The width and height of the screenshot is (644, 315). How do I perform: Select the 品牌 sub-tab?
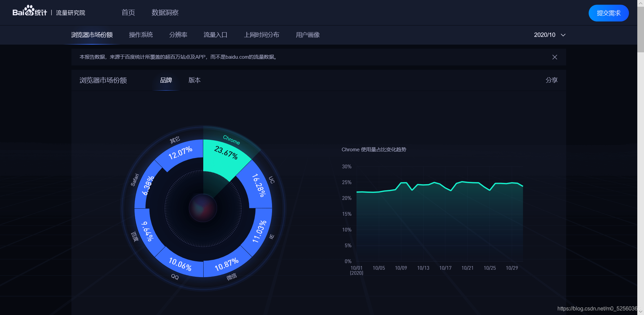point(166,80)
